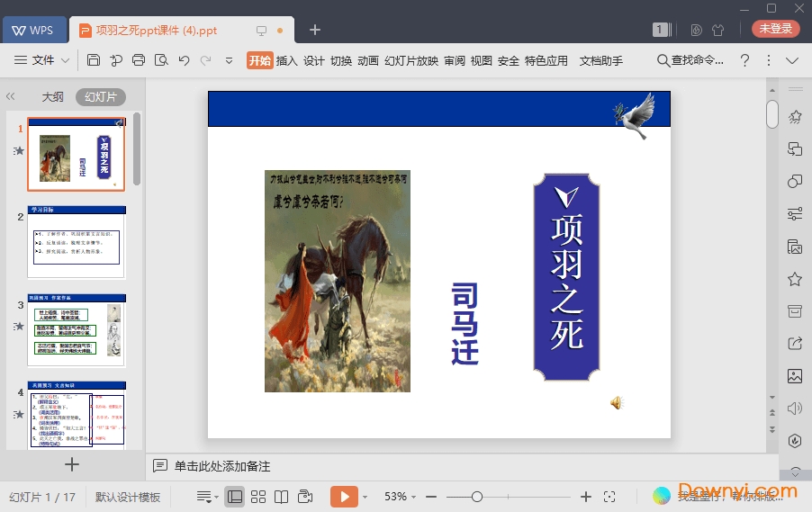812x512 pixels.
Task: Open the 文档助手 tab
Action: pyautogui.click(x=600, y=60)
